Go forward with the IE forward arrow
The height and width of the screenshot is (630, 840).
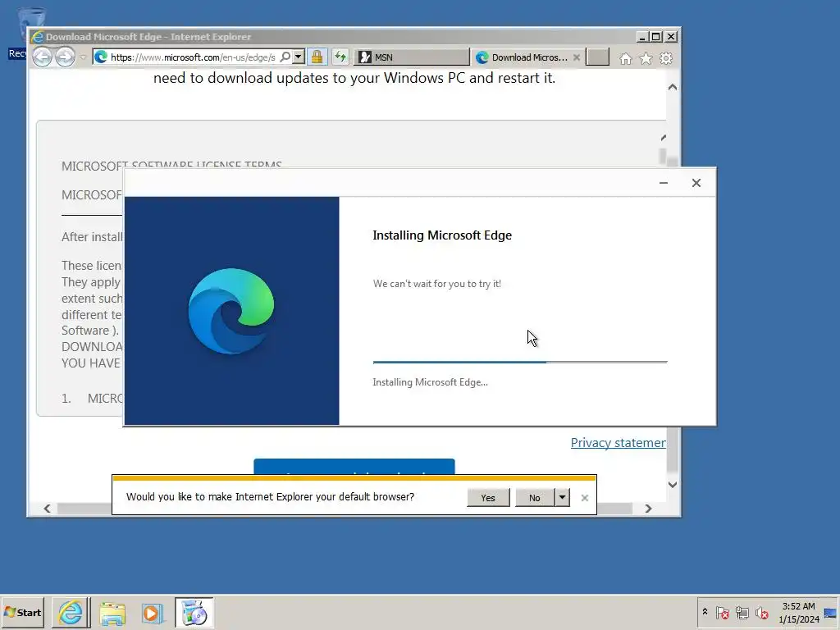[x=65, y=57]
